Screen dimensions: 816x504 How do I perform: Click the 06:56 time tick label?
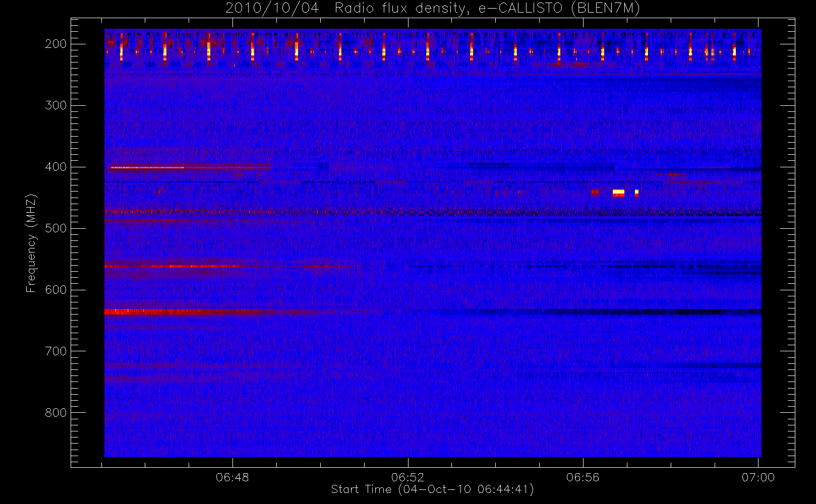click(x=583, y=477)
